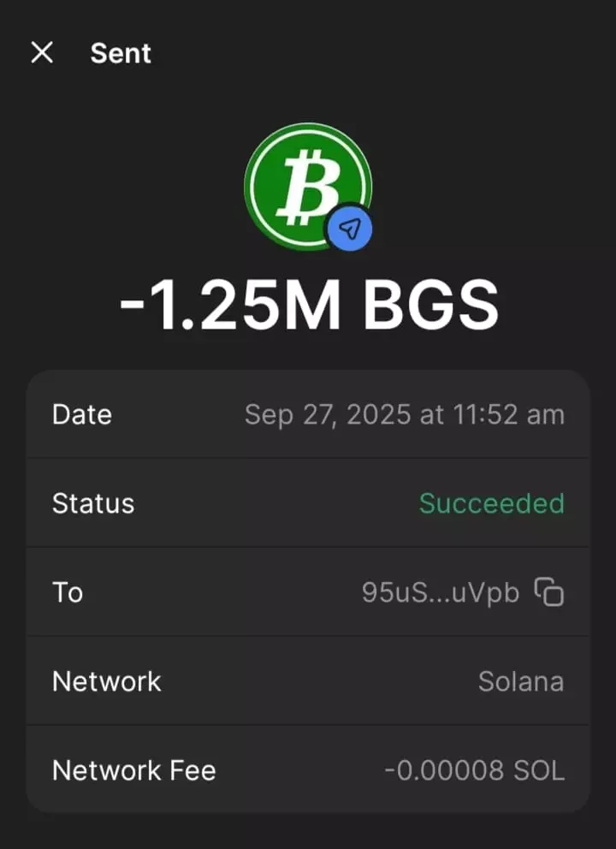This screenshot has width=616, height=849.
Task: Select the Status row label
Action: [x=93, y=503]
